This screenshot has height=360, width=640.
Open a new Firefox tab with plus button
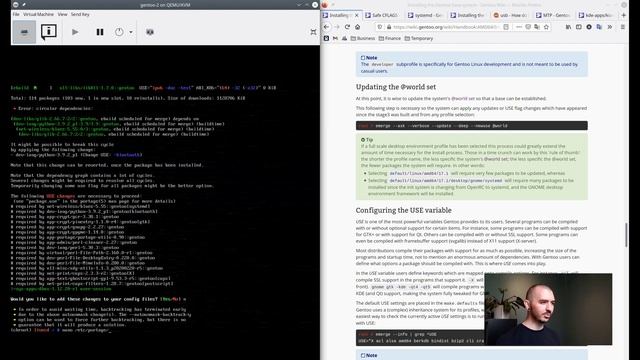623,15
